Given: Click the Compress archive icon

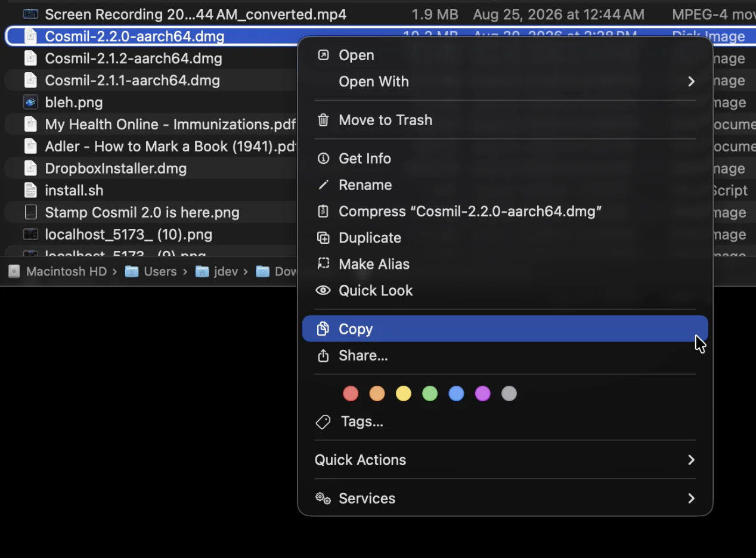Looking at the screenshot, I should [323, 211].
